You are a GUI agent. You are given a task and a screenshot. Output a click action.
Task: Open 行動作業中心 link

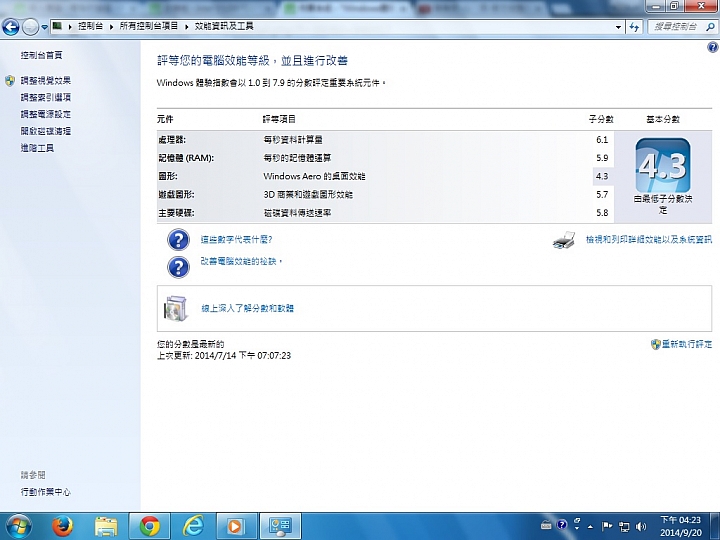point(45,492)
